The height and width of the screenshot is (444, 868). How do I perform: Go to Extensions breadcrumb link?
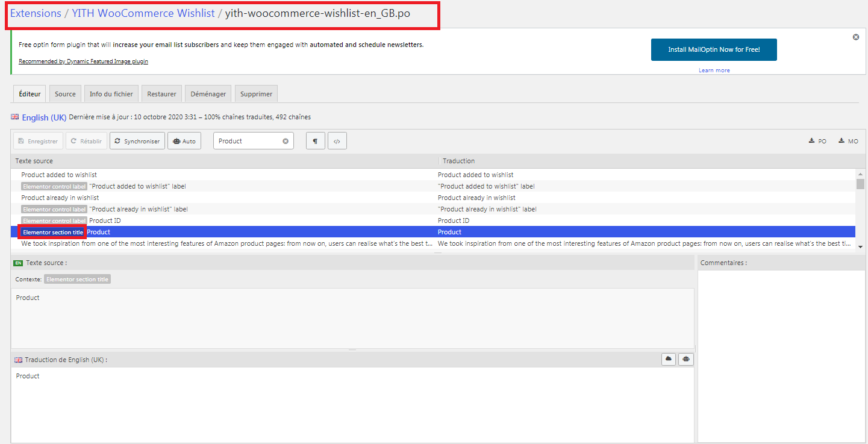(36, 13)
